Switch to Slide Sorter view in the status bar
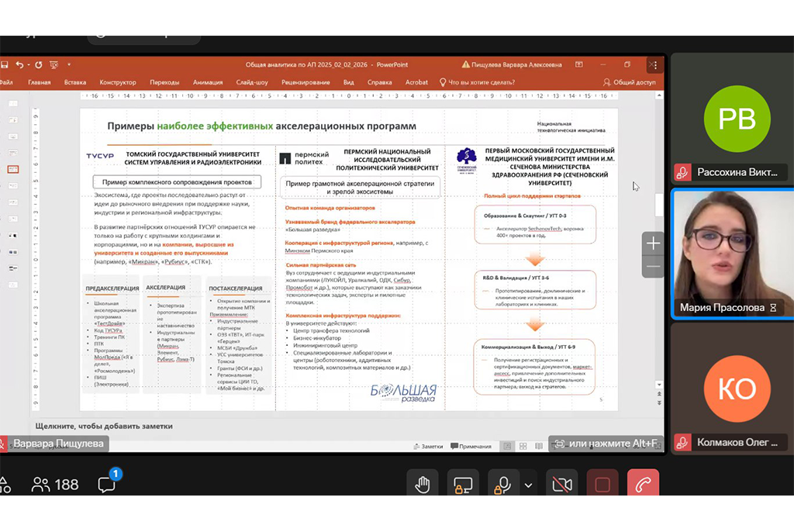 523,447
